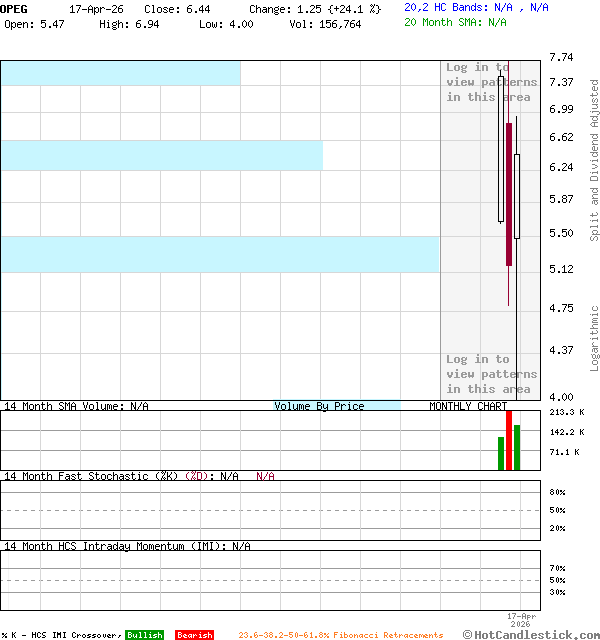The image size is (600, 640).
Task: Click top 'Log in to view patterns' message
Action: tap(491, 82)
